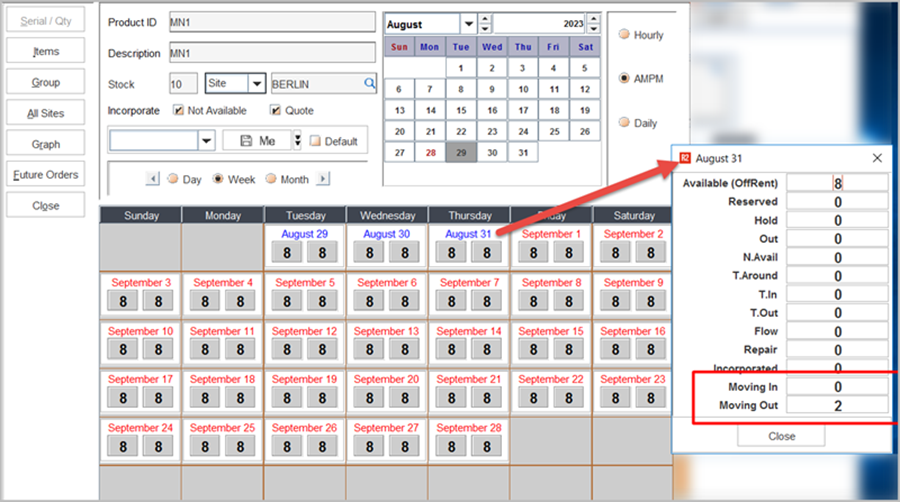Open the Site dropdown

(x=256, y=84)
